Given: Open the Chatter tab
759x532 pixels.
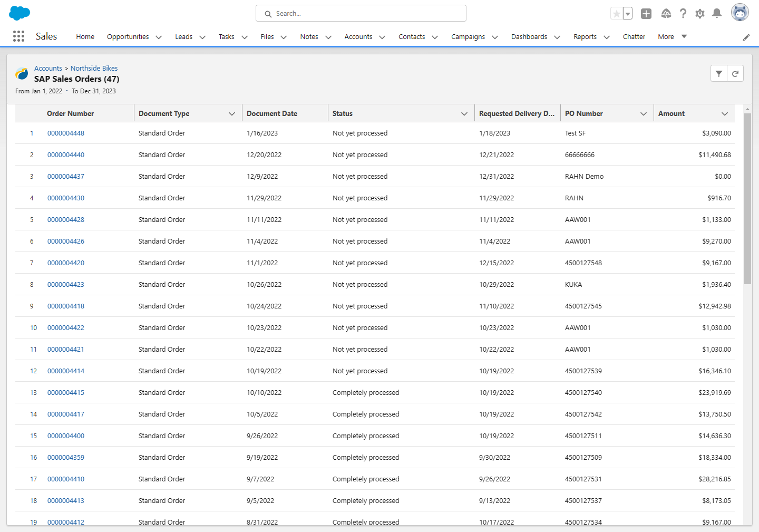Looking at the screenshot, I should coord(634,36).
